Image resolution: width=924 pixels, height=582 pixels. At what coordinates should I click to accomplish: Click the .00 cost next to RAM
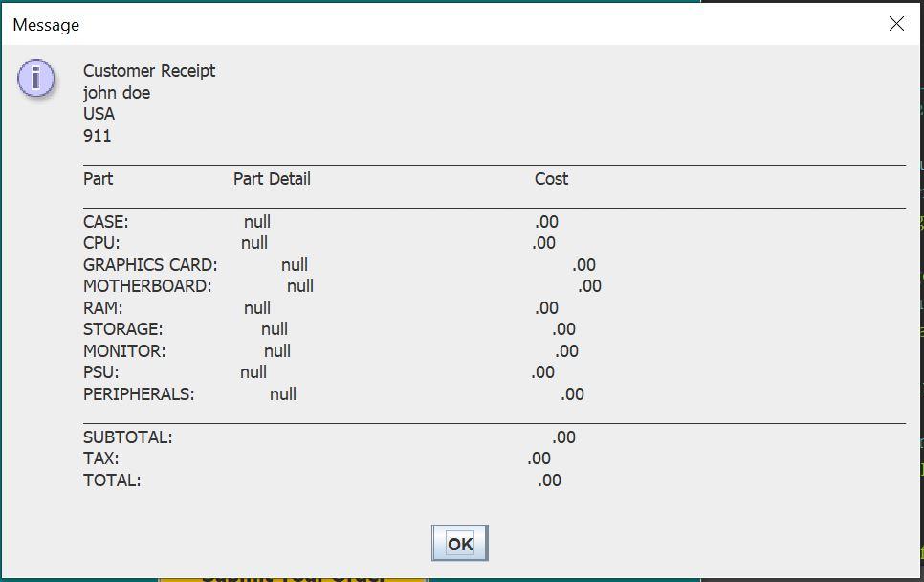[x=543, y=307]
